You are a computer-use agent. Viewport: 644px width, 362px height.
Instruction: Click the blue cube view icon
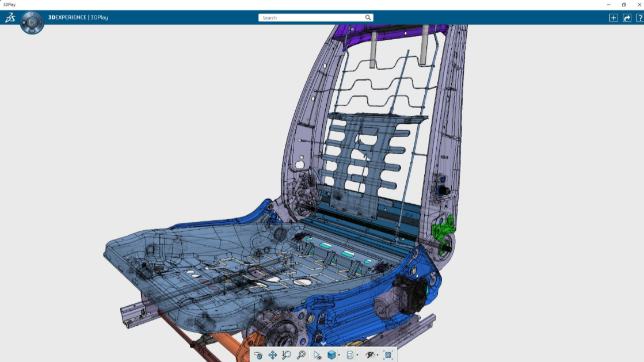pyautogui.click(x=331, y=355)
